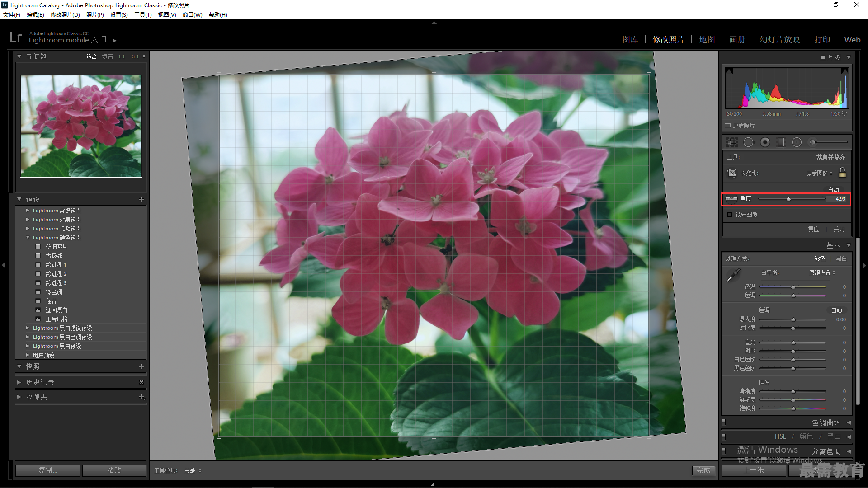868x488 pixels.
Task: Open the 文件(F) menu
Action: click(x=12, y=15)
